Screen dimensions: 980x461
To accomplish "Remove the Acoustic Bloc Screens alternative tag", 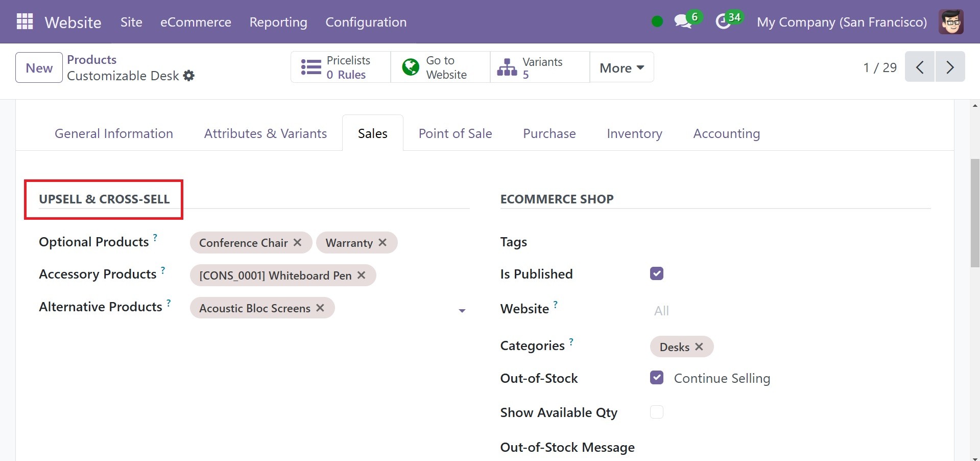I will [x=320, y=308].
